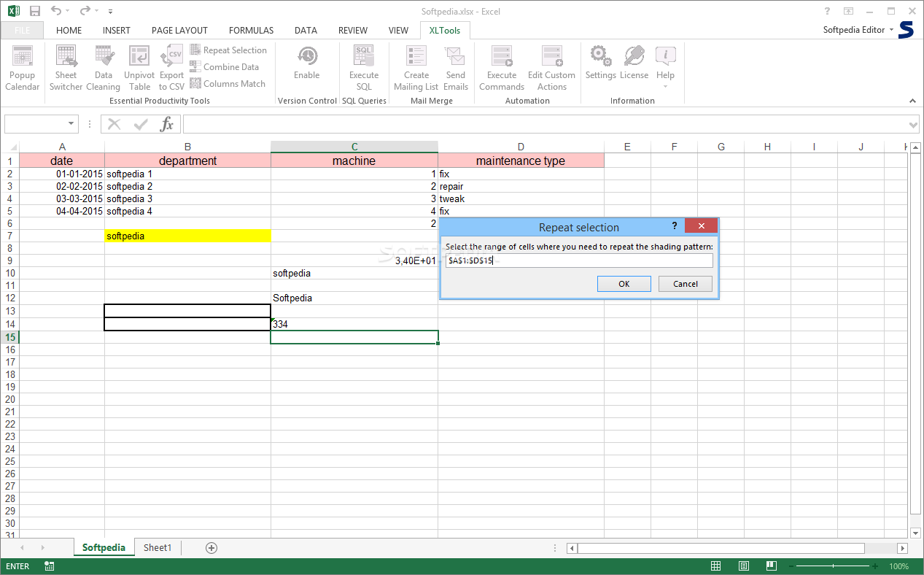
Task: Select the cell containing 334
Action: [354, 324]
